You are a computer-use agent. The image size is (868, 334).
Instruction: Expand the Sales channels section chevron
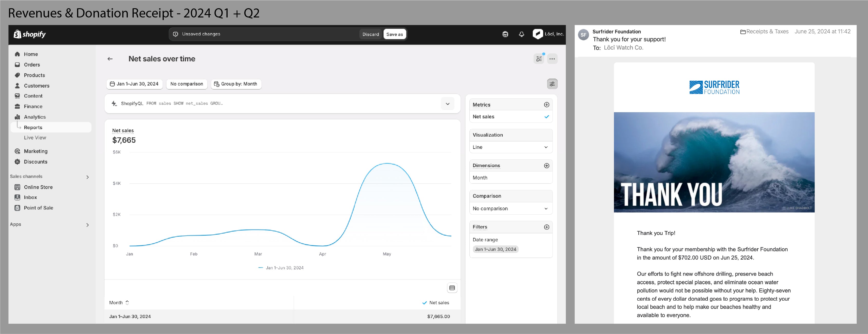[x=88, y=177]
